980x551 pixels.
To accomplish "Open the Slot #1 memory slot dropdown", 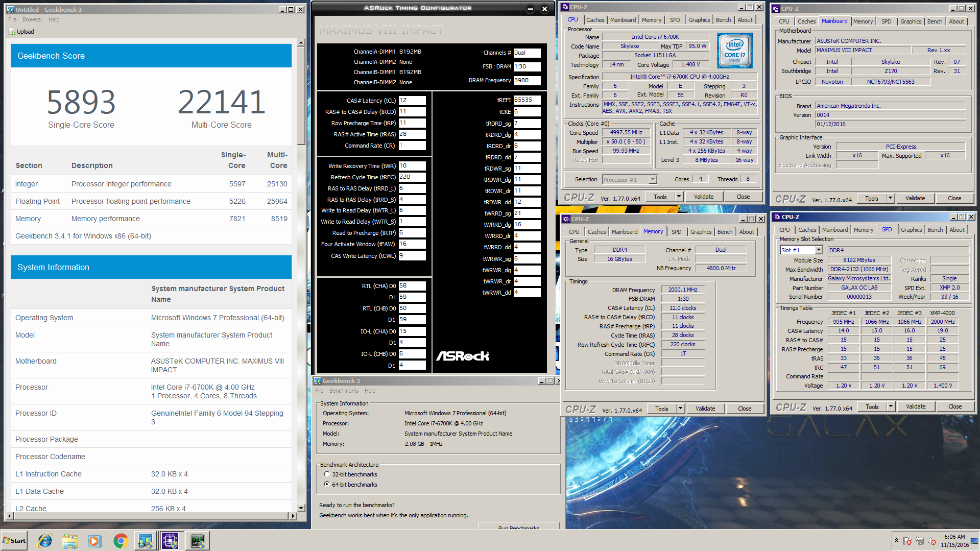I will point(819,250).
